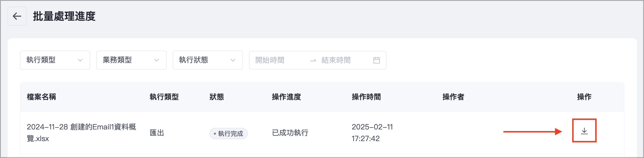This screenshot has width=644, height=158.
Task: Click the 狀態 column header
Action: tap(217, 97)
